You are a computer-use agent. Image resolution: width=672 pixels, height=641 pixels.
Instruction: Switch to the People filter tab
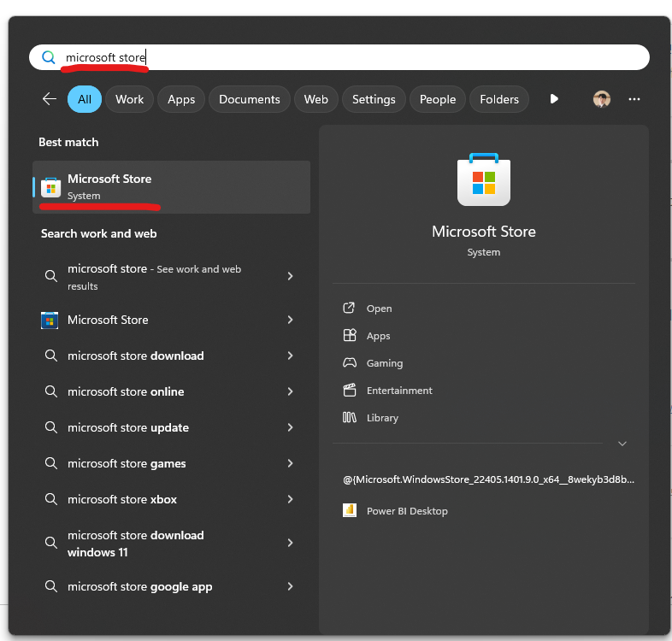click(x=438, y=99)
